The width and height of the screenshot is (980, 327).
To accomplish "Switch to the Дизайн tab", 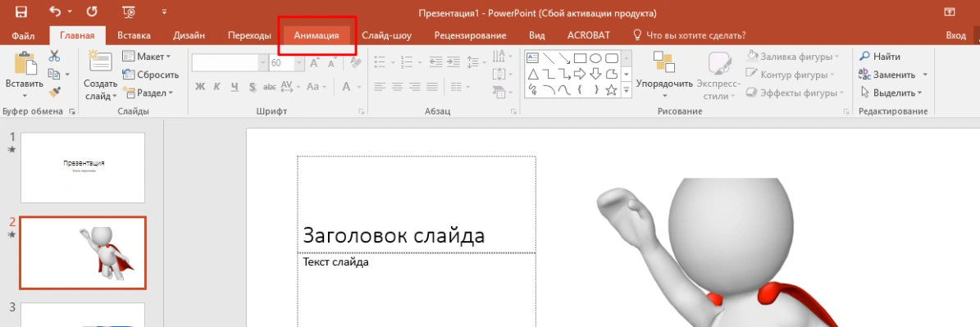I will tap(189, 35).
